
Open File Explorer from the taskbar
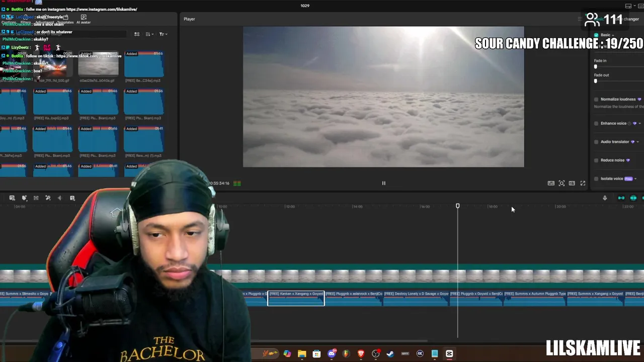click(x=302, y=354)
